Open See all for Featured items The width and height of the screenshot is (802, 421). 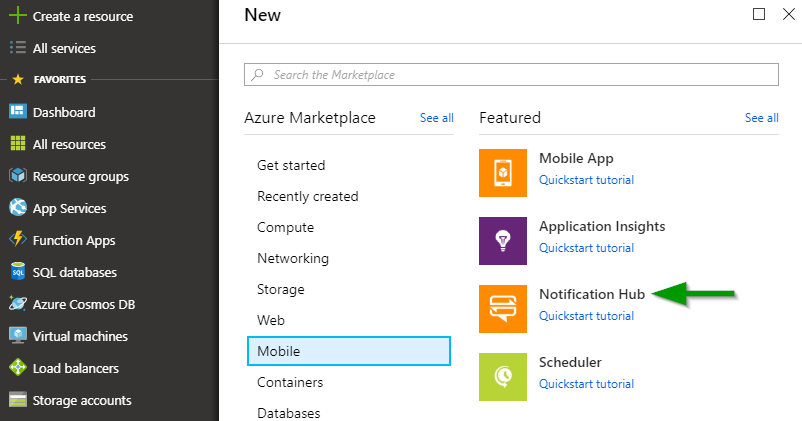click(x=762, y=118)
